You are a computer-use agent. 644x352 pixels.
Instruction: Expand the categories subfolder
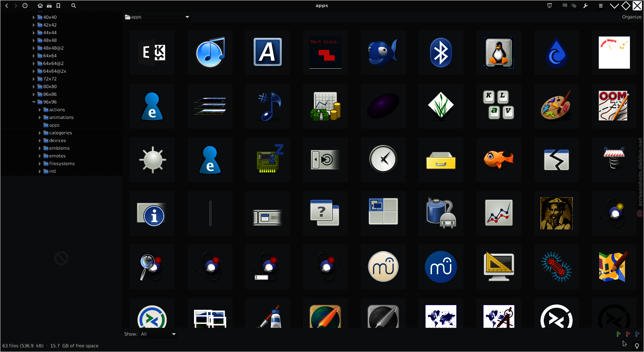click(x=40, y=133)
